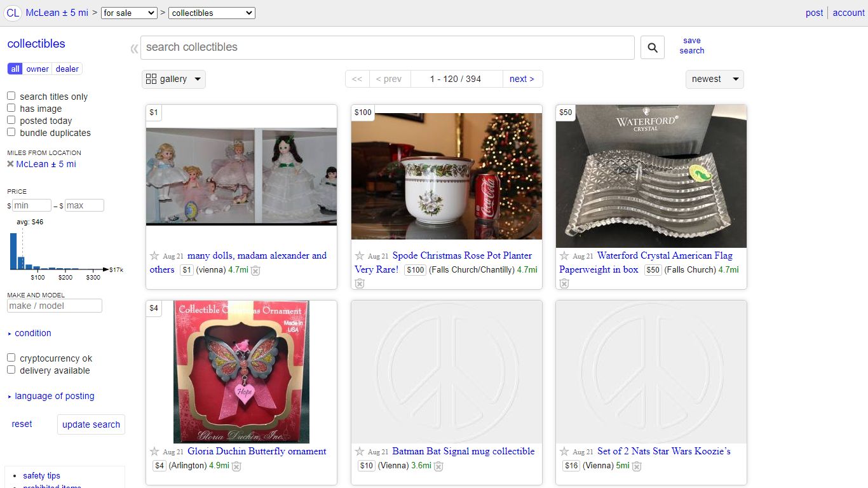Open the for sale category dropdown
Screen dimensions: 868x488
(129, 13)
